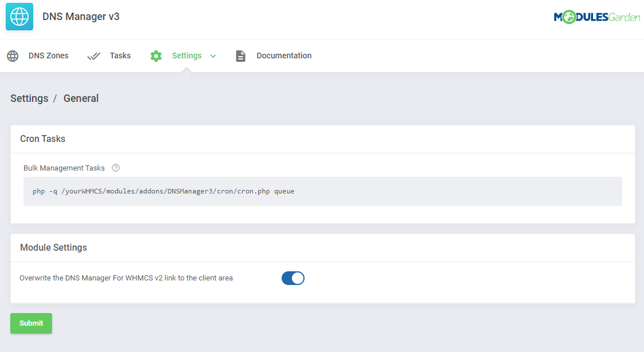
Task: Select the Settings menu label
Action: coord(187,56)
